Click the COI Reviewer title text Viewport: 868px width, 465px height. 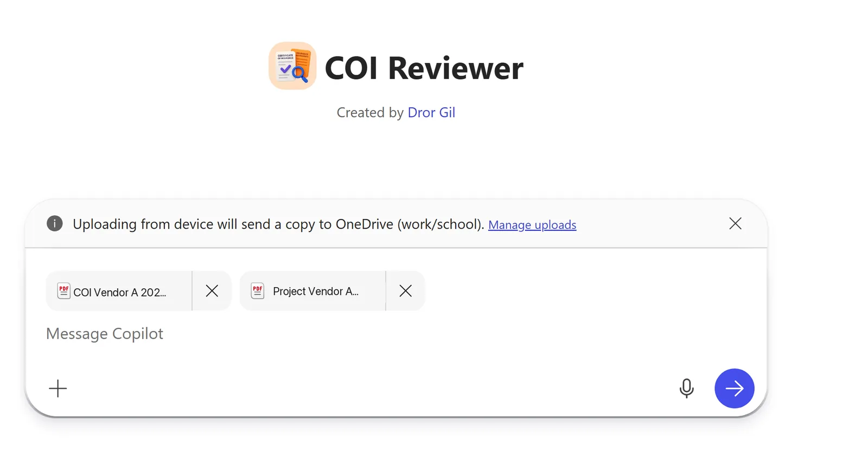click(424, 68)
